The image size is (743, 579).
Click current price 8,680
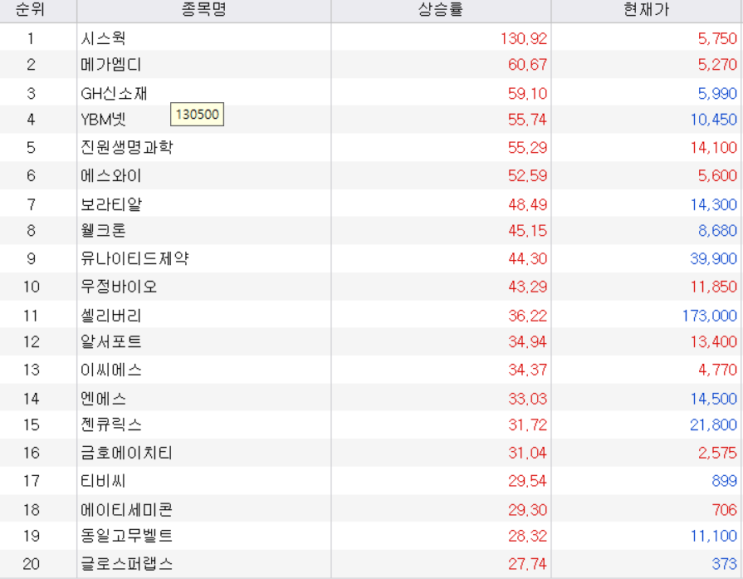click(717, 230)
